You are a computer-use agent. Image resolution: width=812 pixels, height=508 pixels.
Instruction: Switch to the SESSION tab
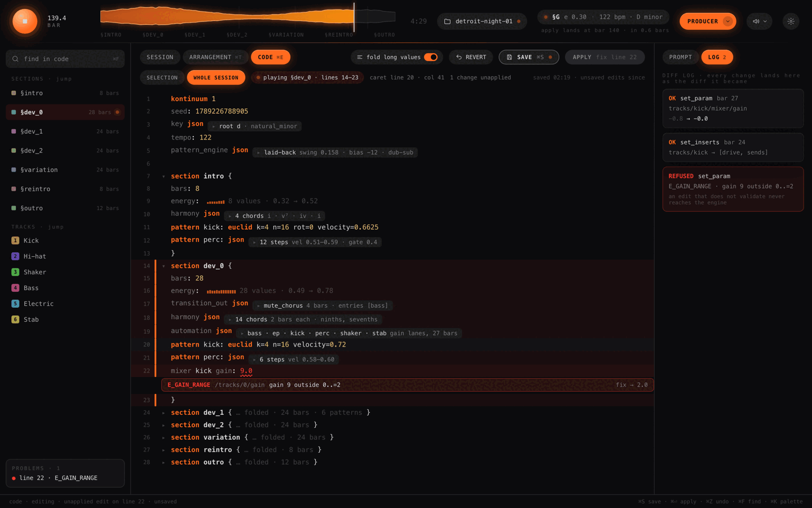160,57
